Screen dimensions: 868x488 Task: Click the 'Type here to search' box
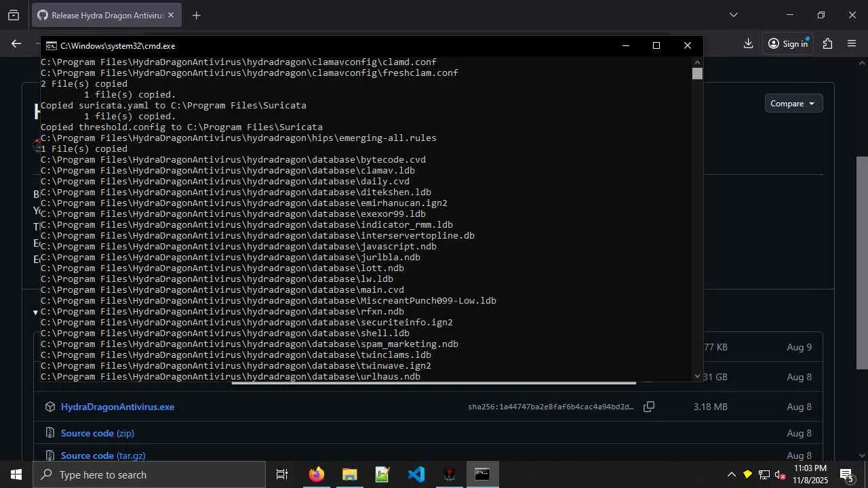click(149, 474)
